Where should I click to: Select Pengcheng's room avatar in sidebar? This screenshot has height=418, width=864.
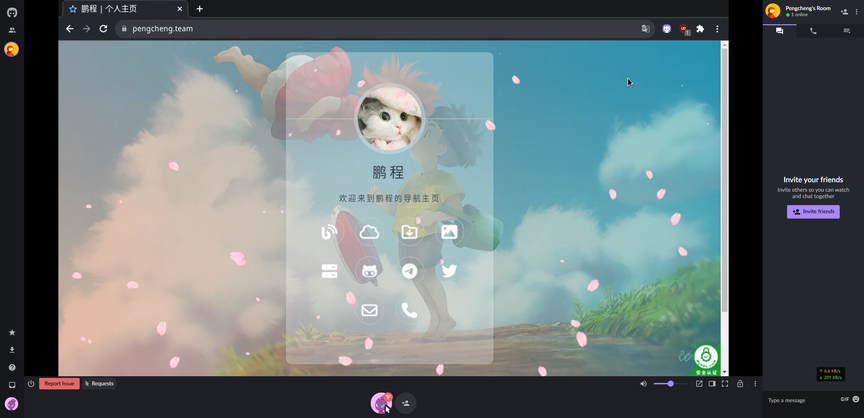click(11, 50)
